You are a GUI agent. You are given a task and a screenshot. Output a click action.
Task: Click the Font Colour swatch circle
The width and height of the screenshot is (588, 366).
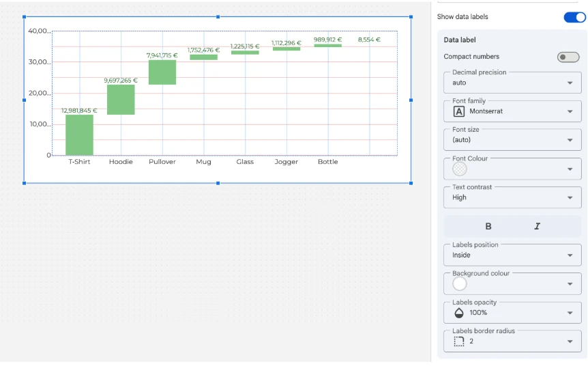(x=459, y=169)
